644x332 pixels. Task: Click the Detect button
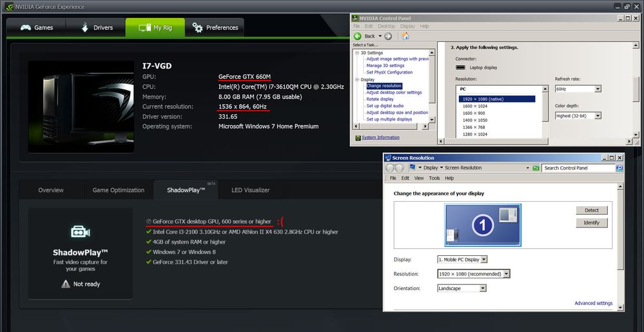[x=591, y=210]
